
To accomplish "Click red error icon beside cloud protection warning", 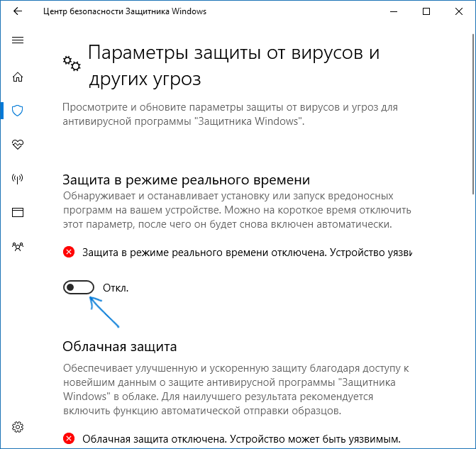I will tap(69, 438).
